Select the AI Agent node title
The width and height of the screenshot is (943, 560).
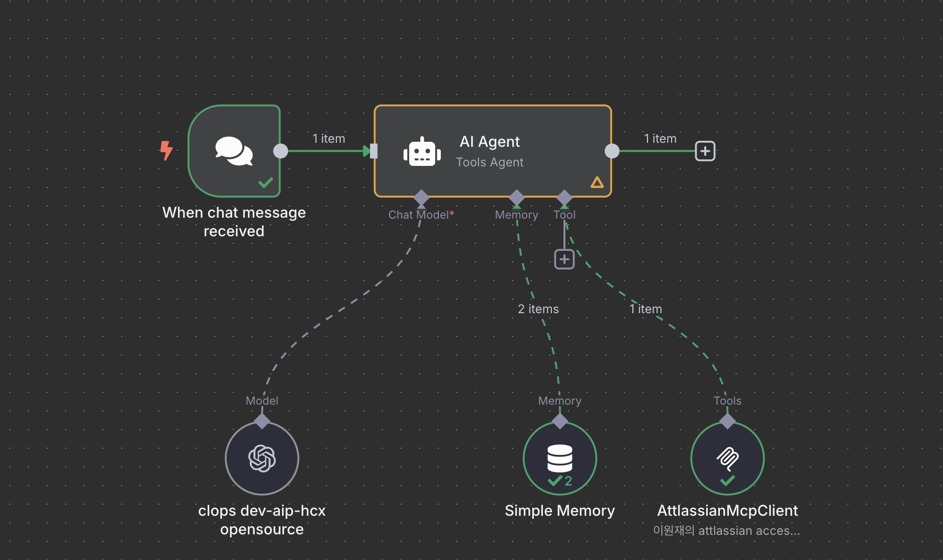point(490,142)
